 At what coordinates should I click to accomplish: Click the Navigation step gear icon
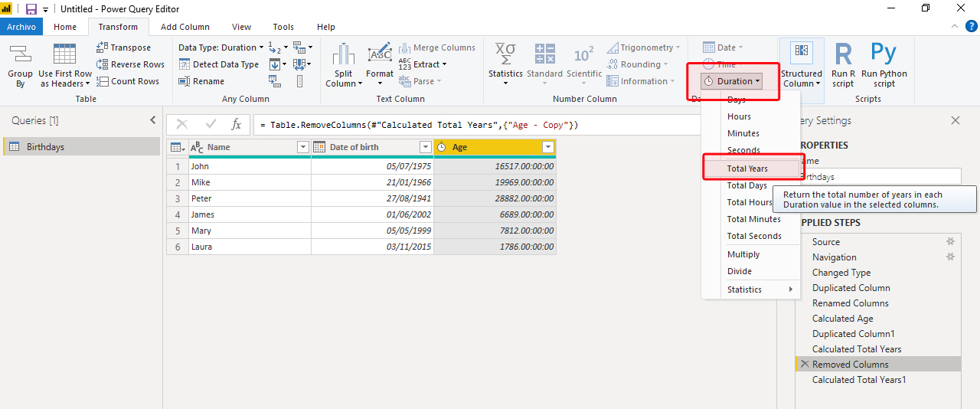pos(950,257)
